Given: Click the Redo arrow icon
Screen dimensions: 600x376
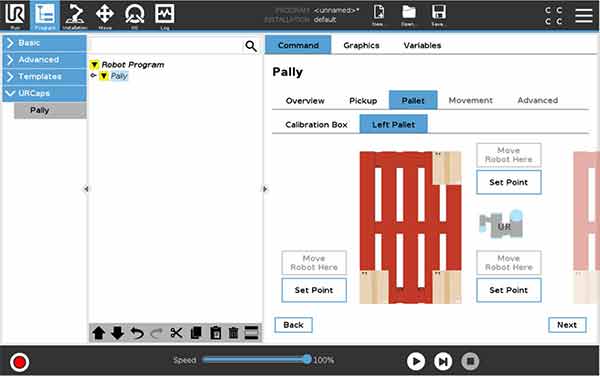Looking at the screenshot, I should [156, 333].
